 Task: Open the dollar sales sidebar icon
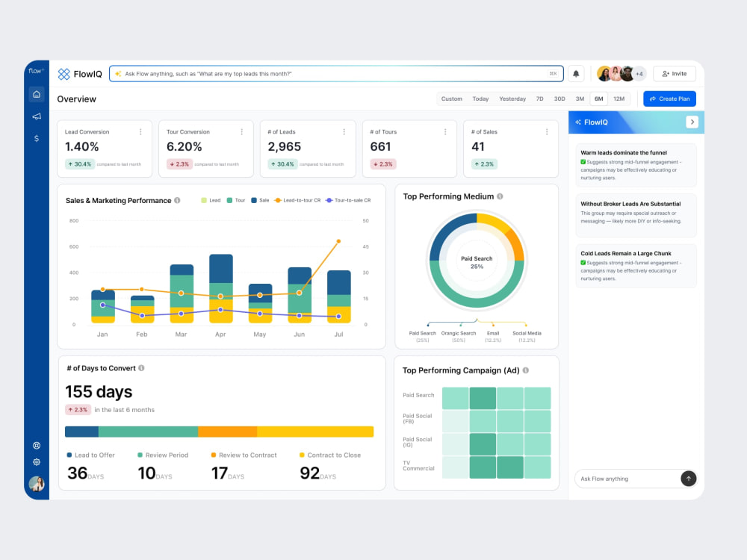(37, 139)
